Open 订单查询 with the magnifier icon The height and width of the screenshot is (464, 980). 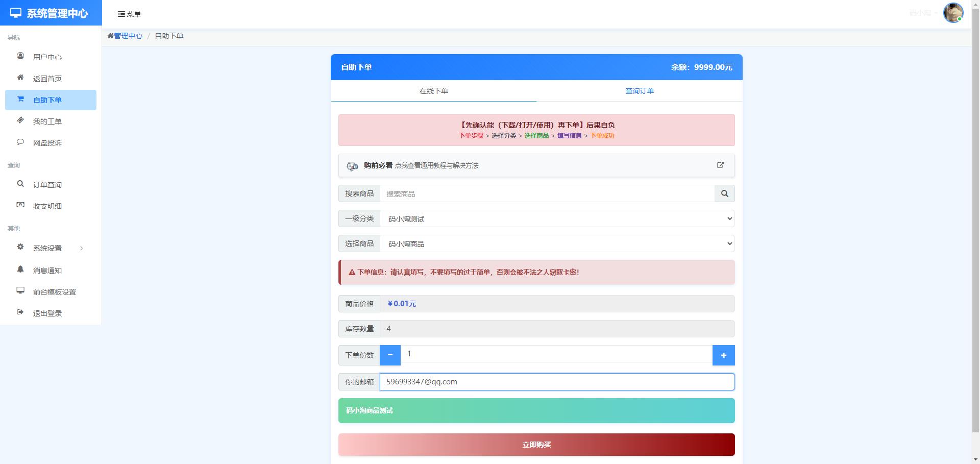click(x=20, y=184)
